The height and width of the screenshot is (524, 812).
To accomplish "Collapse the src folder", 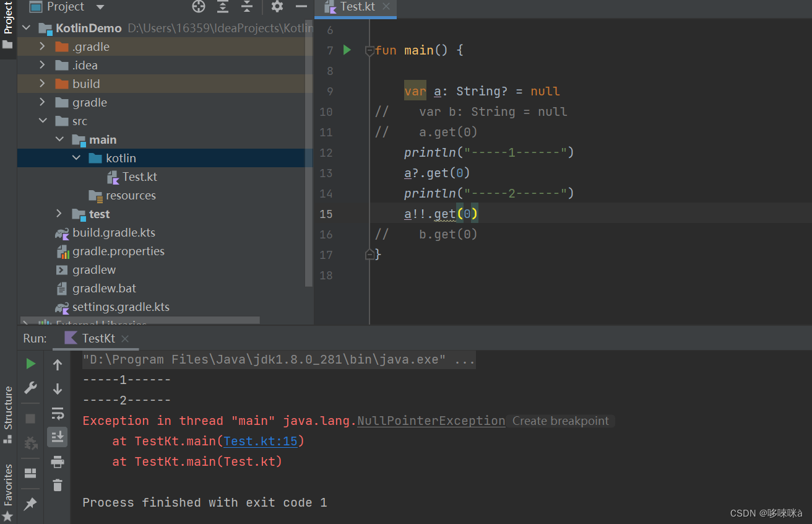I will point(42,121).
